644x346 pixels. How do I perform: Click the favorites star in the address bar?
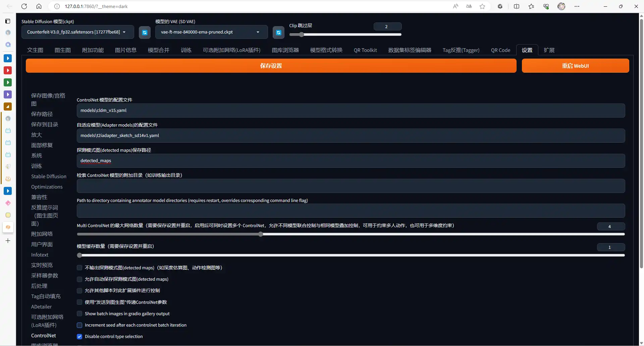(483, 6)
